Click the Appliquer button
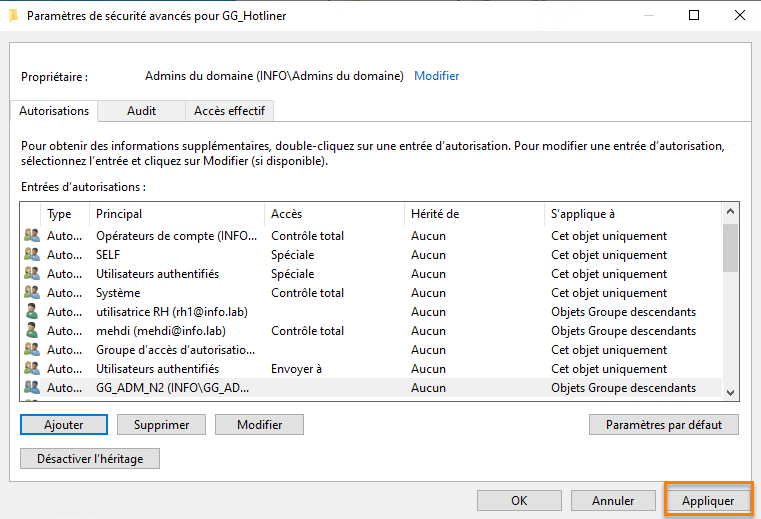This screenshot has width=761, height=519. click(x=708, y=500)
